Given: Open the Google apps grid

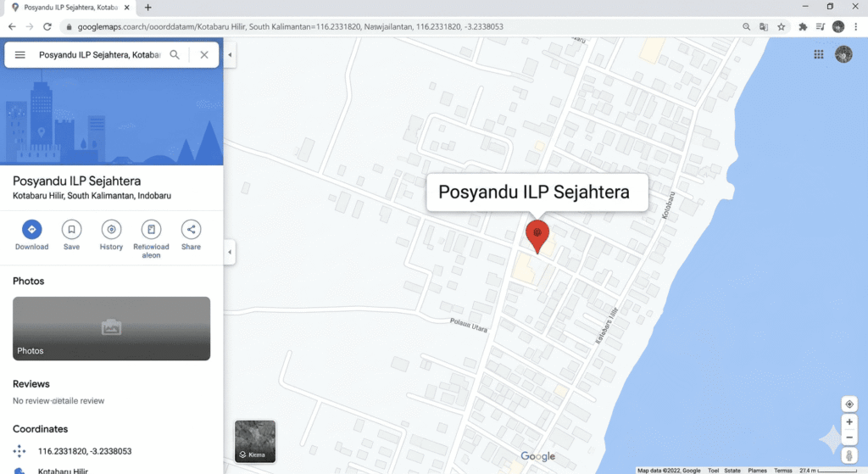Looking at the screenshot, I should (x=819, y=54).
